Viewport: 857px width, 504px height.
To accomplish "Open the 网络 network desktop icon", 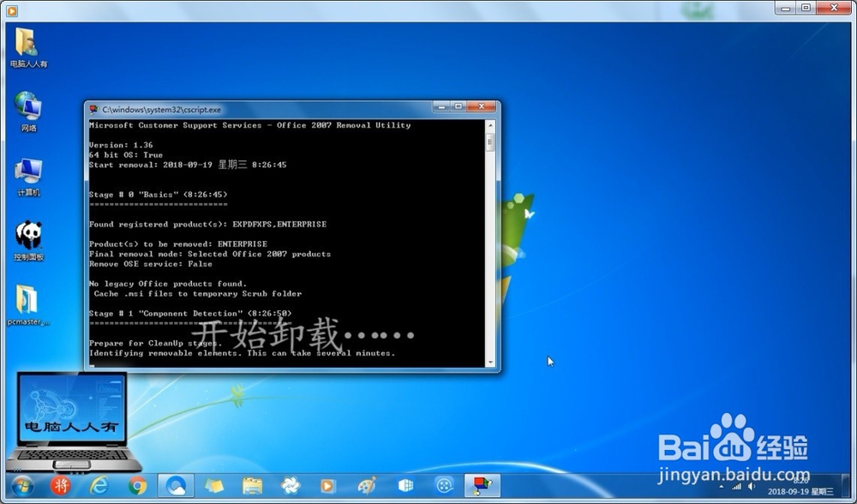I will (28, 111).
